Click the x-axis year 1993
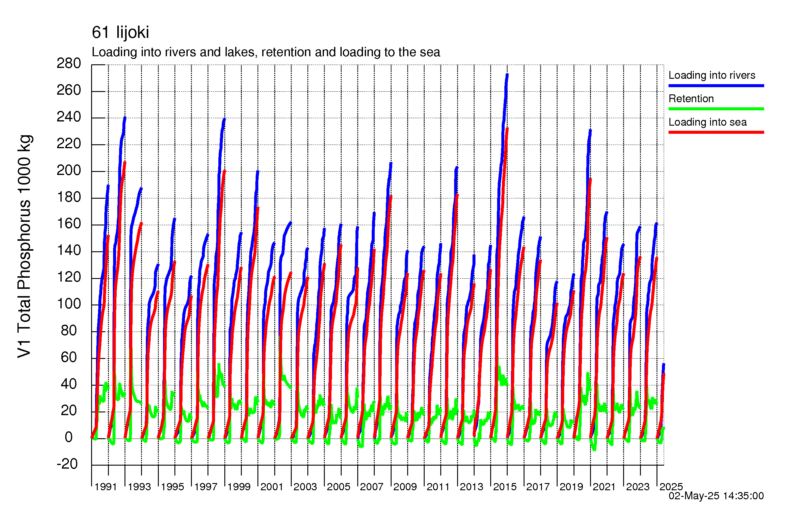 139,487
